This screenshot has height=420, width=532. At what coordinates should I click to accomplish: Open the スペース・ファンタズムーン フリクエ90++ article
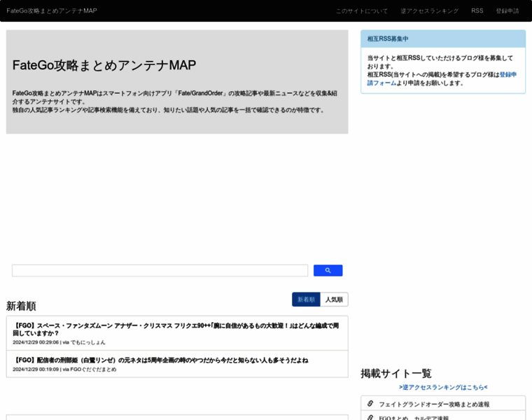[x=176, y=329]
